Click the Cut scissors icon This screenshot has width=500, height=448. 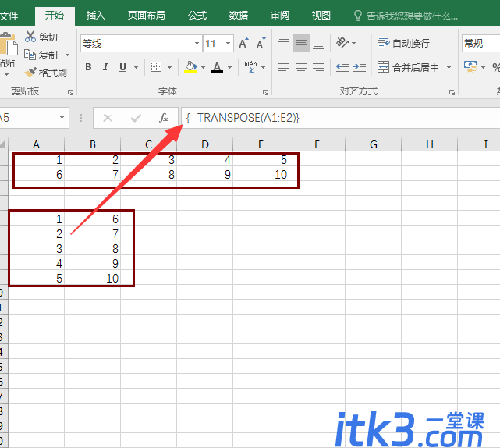pyautogui.click(x=30, y=37)
